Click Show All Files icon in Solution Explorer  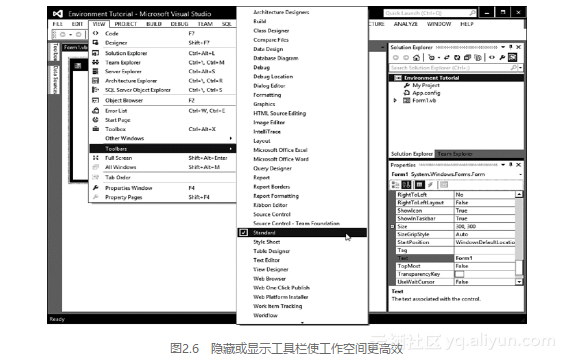[478, 57]
